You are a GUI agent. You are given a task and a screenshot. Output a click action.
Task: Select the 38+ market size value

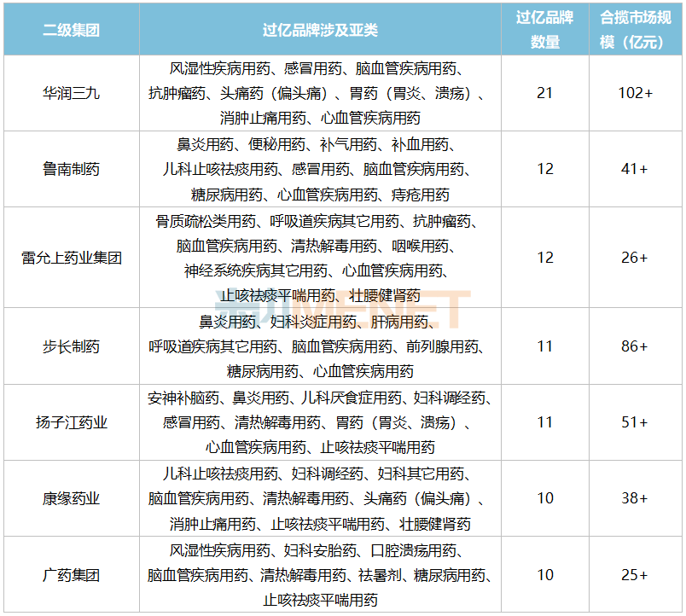(634, 498)
